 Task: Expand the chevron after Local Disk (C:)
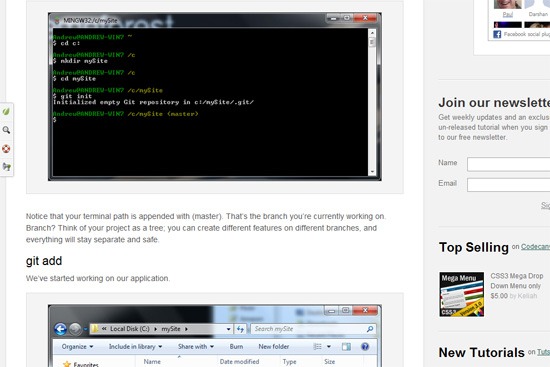point(155,329)
